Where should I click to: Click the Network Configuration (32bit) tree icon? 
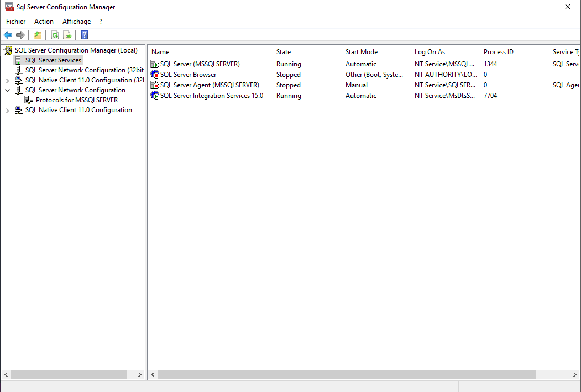(18, 70)
